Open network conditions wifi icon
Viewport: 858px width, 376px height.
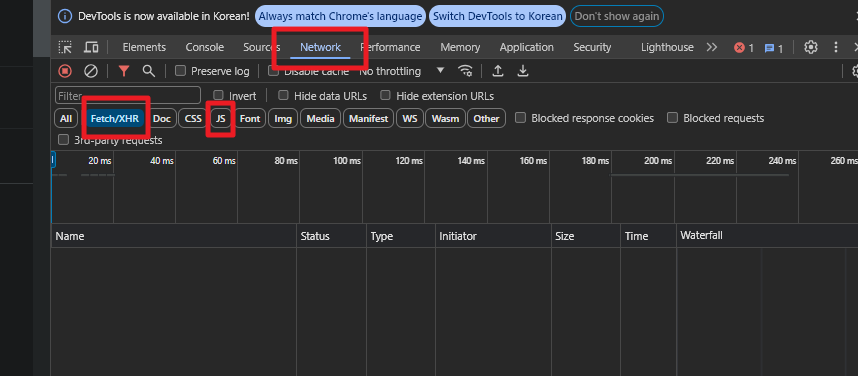(x=466, y=71)
